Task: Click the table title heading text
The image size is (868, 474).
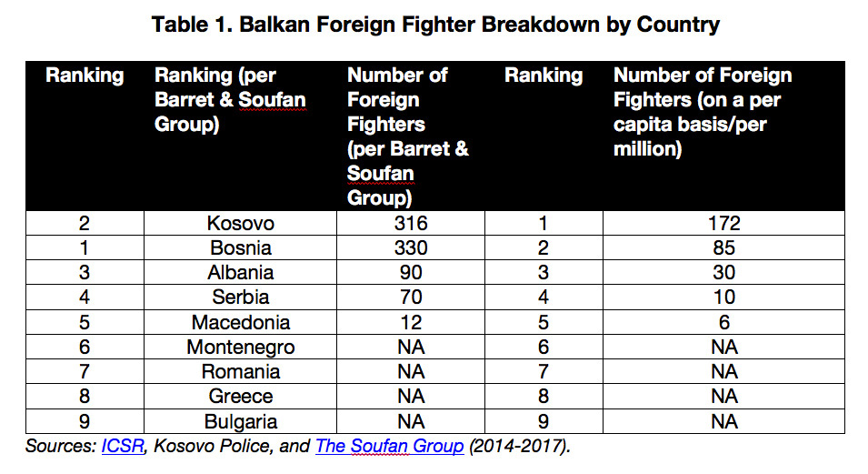Action: click(x=435, y=25)
